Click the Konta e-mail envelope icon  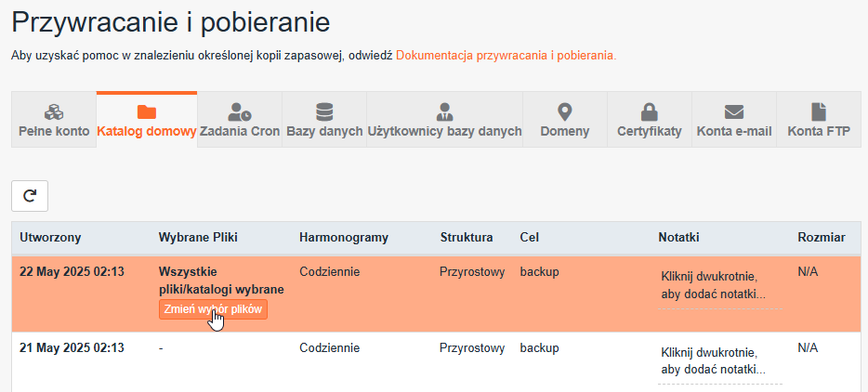[734, 112]
